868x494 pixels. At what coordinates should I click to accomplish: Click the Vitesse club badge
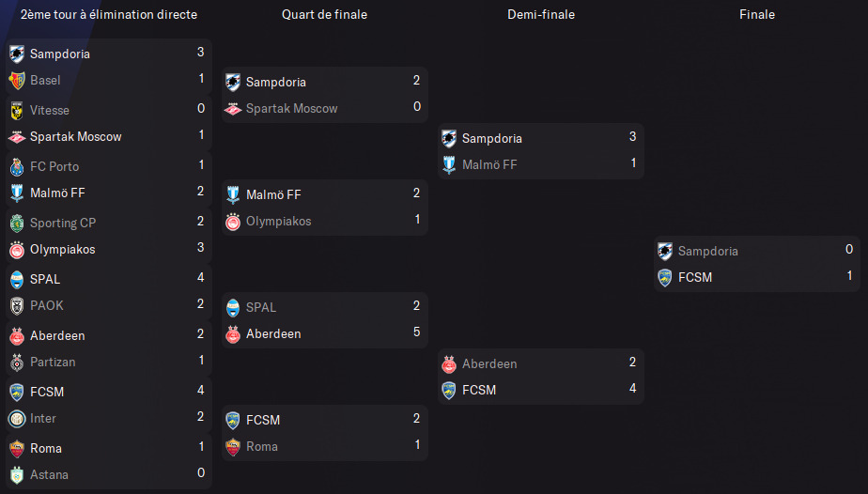[x=17, y=111]
